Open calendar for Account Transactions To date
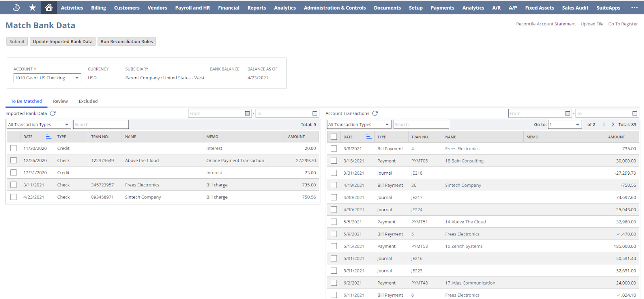The width and height of the screenshot is (644, 299). (x=635, y=113)
